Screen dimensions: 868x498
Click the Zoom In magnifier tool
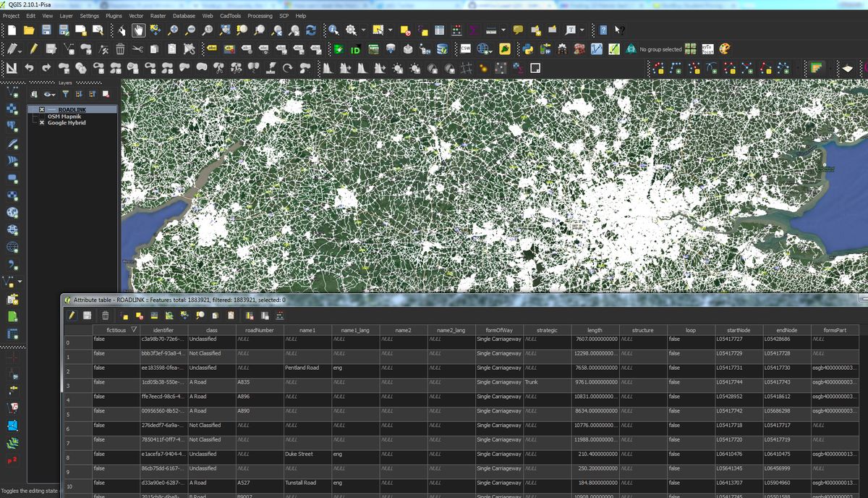(x=173, y=30)
